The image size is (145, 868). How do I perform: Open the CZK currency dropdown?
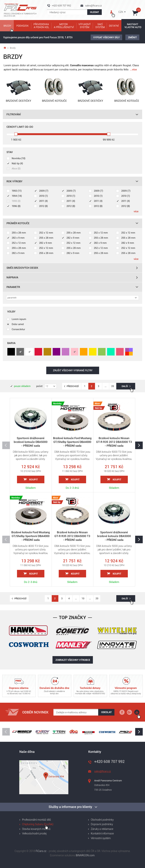[x=122, y=12]
